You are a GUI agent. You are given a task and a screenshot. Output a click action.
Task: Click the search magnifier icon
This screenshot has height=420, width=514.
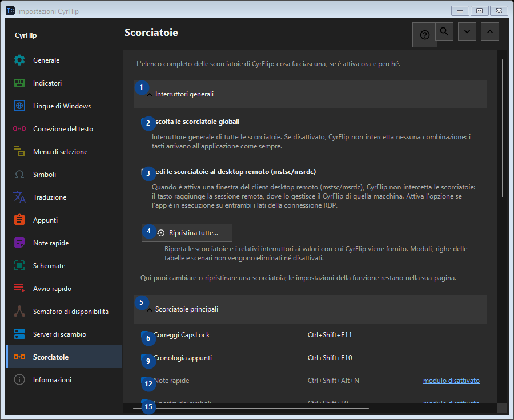(x=444, y=31)
